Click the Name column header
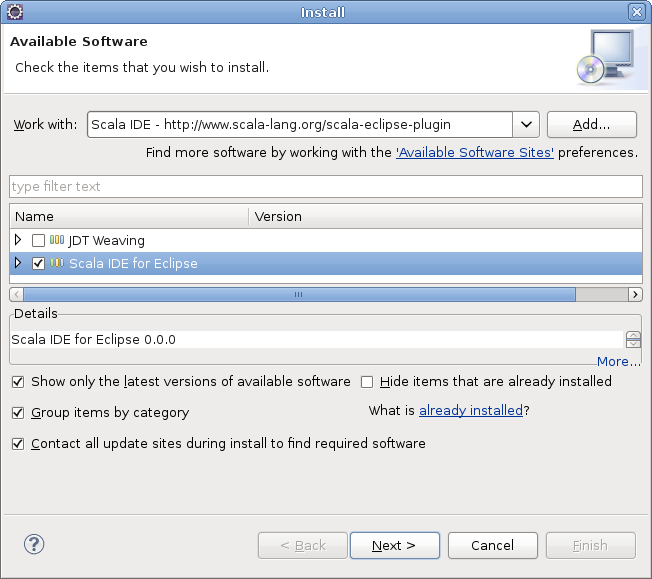The image size is (652, 579). (129, 216)
